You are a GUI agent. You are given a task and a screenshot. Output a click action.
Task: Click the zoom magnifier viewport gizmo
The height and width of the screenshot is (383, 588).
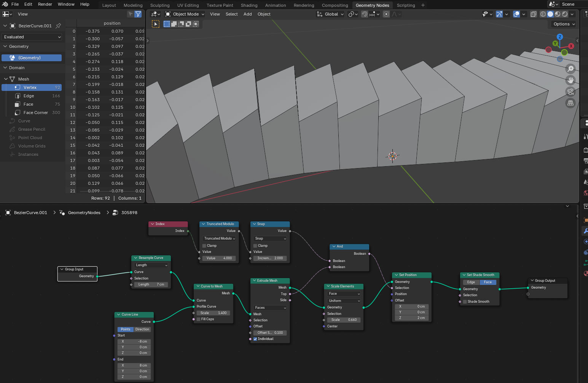[570, 69]
